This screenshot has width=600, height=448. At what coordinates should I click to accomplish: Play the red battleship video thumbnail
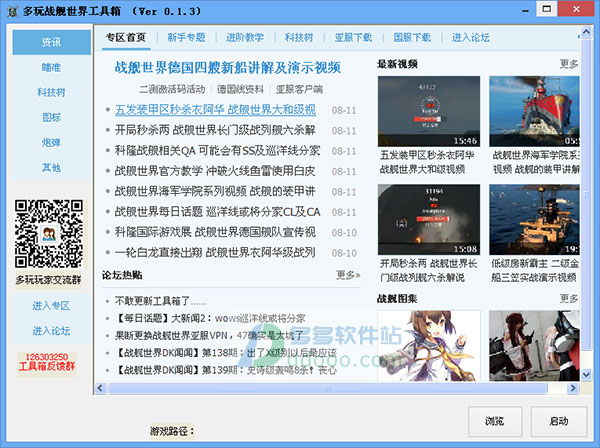(534, 111)
